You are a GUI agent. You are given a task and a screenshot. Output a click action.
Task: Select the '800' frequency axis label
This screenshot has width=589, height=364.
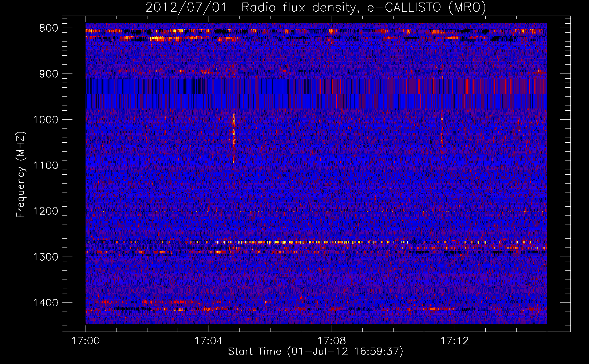49,28
